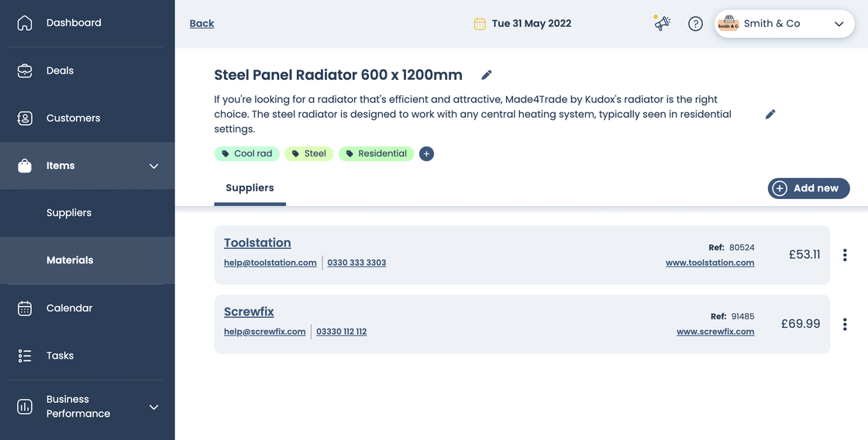Viewport: 868px width, 440px height.
Task: Open Toolstation row three-dot menu
Action: pyautogui.click(x=845, y=255)
